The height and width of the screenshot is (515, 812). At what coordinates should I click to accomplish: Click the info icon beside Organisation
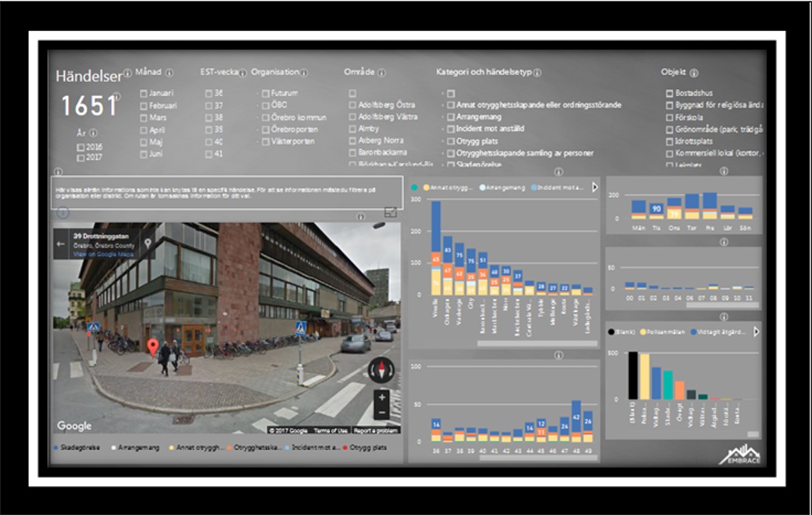pyautogui.click(x=304, y=73)
